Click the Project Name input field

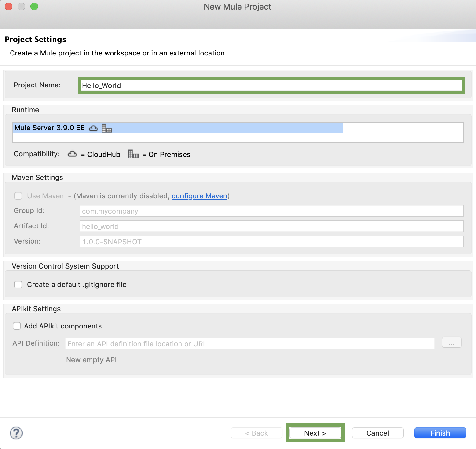point(271,85)
